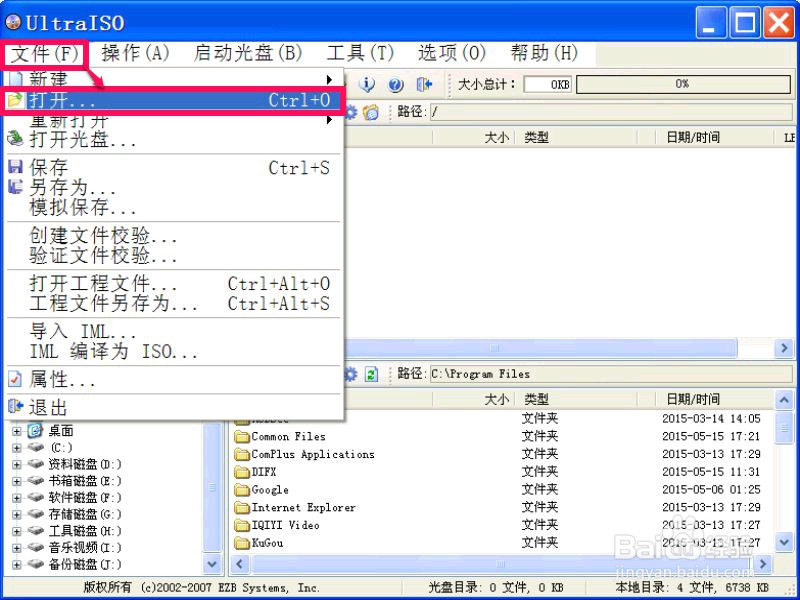Click the green number 2 icon near the path bar
Viewport: 800px width, 600px height.
(369, 373)
